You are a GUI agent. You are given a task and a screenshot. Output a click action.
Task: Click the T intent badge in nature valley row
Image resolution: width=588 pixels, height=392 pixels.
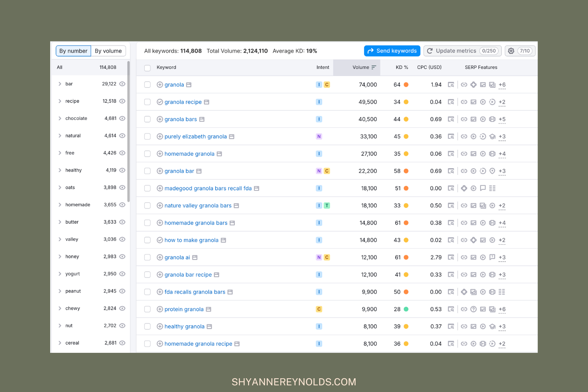coord(327,205)
